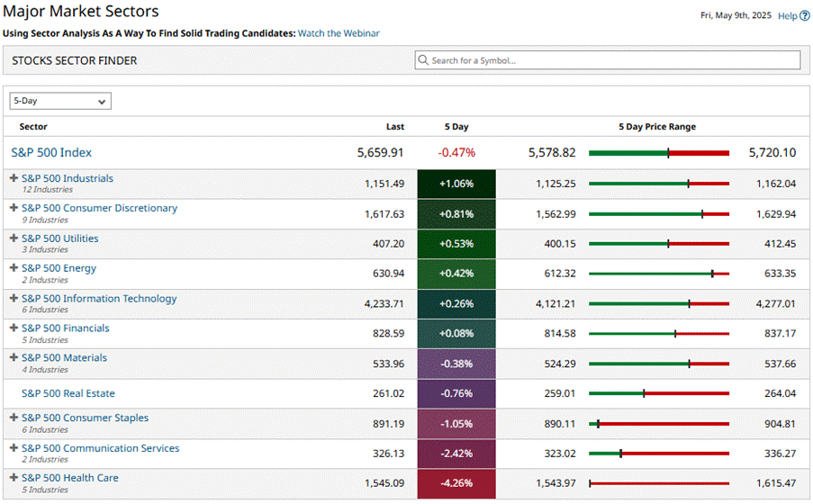Open S&P 500 Financials sector link
The image size is (813, 504).
tap(66, 328)
